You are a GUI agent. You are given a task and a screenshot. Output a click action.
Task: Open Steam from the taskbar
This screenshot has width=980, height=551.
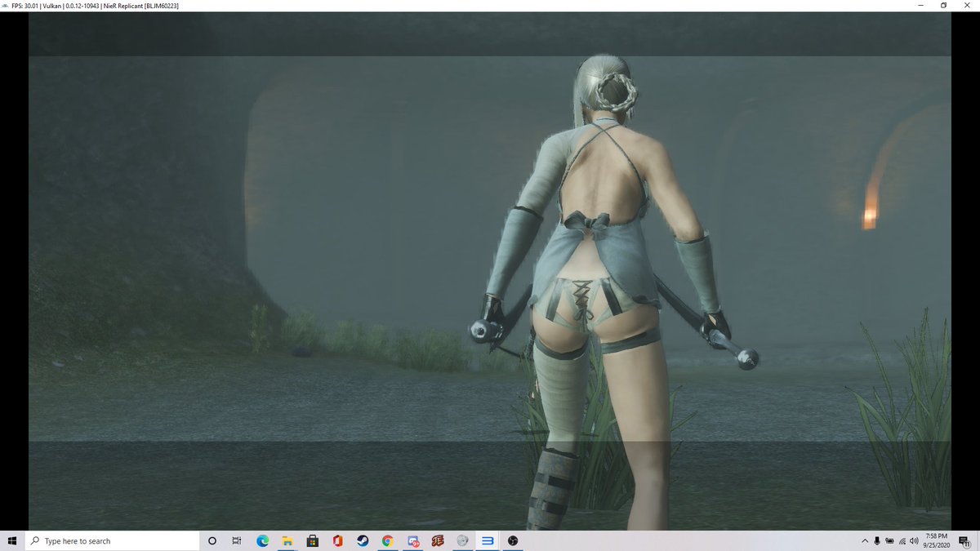click(x=362, y=540)
